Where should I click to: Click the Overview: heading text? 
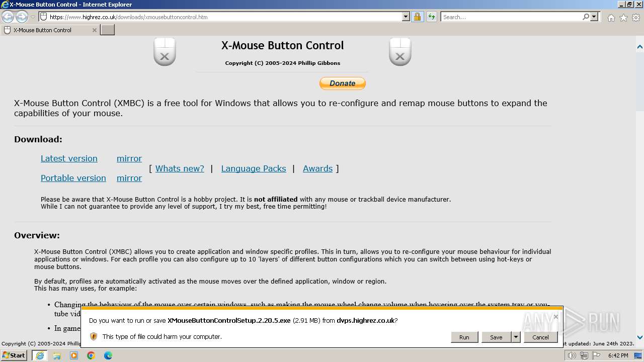coord(37,235)
